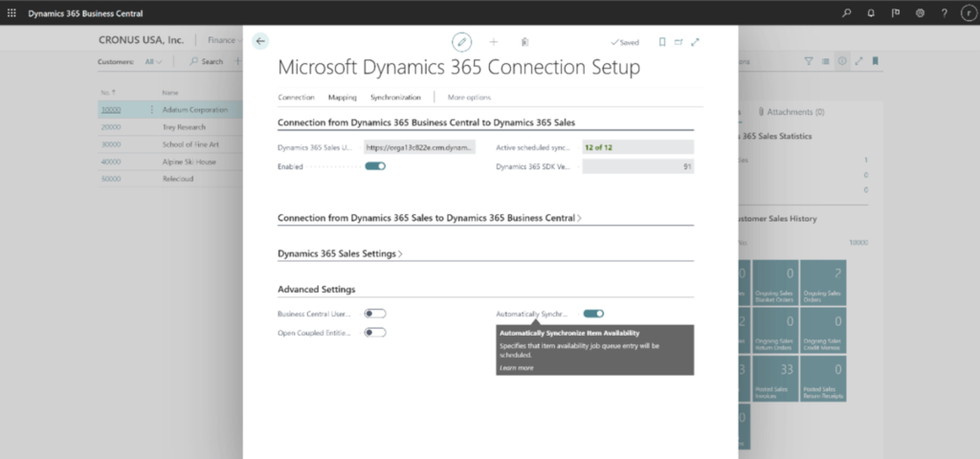Open the notifications bell

coord(871,13)
